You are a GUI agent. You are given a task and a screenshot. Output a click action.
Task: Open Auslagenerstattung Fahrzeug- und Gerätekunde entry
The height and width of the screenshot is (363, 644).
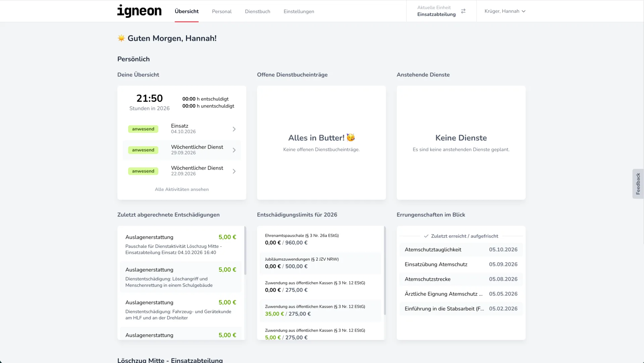click(x=181, y=310)
